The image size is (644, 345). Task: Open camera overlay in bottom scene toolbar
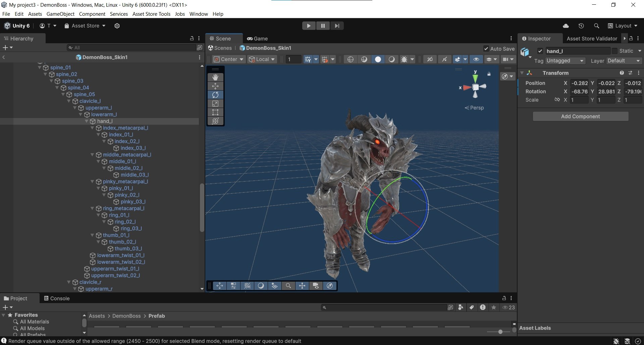click(x=316, y=286)
